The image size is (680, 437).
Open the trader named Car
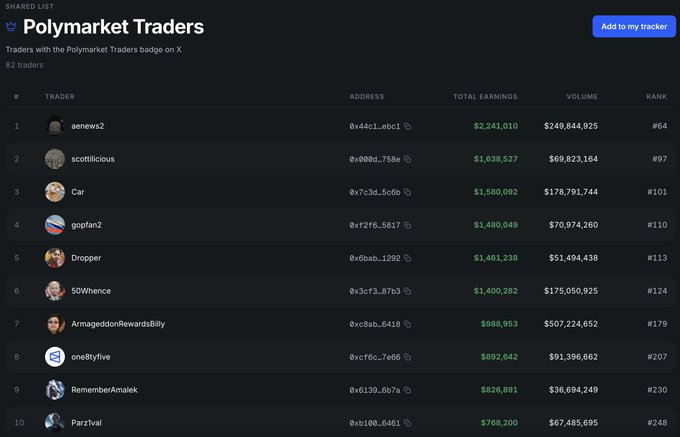(78, 192)
